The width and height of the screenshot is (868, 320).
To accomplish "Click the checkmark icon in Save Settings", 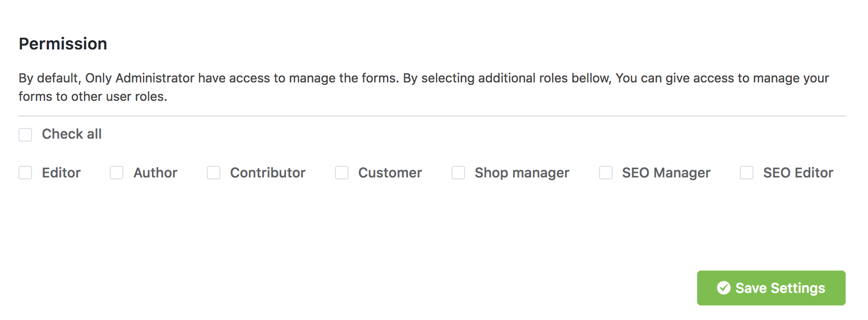I will (723, 288).
